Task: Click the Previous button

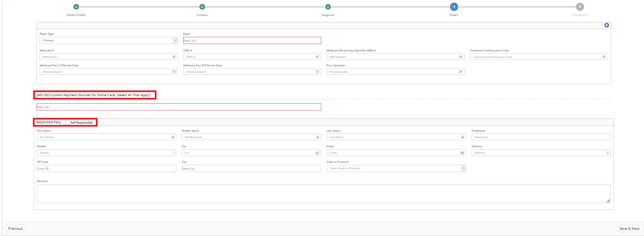Action: (16, 229)
